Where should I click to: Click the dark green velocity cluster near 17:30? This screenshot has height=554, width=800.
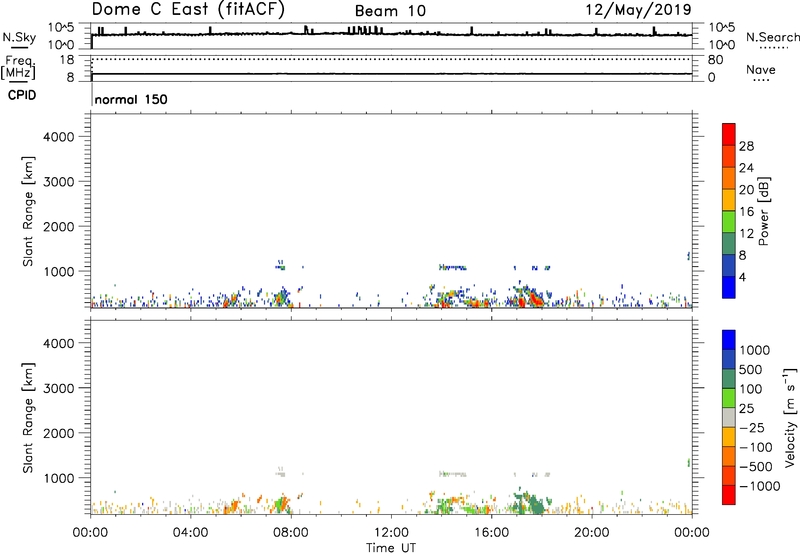point(534,505)
